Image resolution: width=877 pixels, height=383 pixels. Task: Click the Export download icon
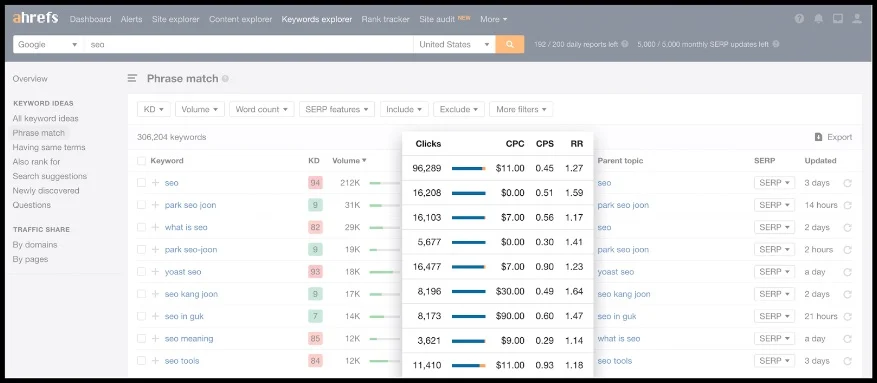818,137
